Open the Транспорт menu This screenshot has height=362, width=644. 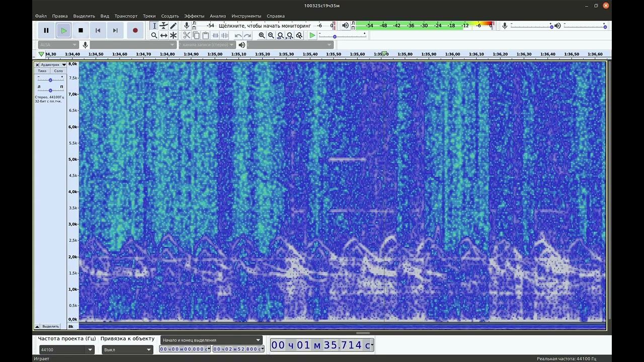point(126,16)
